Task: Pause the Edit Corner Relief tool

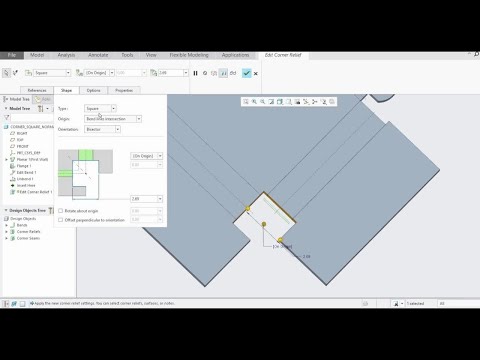Action: coord(195,73)
